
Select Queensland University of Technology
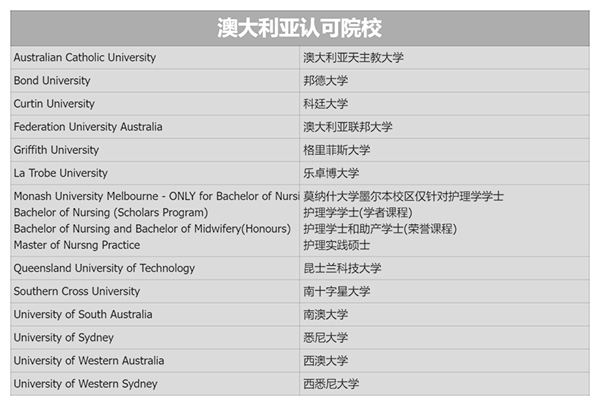104,268
